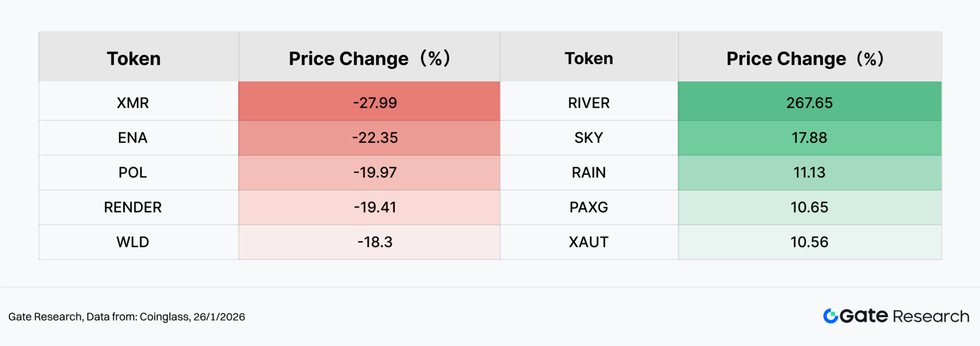
Task: Click the left Price Change (%) header
Action: (x=369, y=59)
